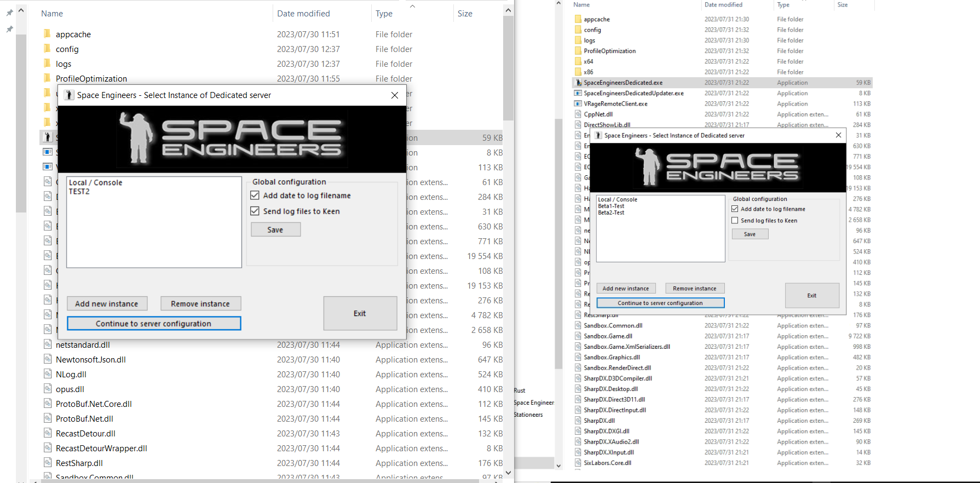Click the SharpDX.dll file icon
The image size is (980, 483).
tap(578, 421)
